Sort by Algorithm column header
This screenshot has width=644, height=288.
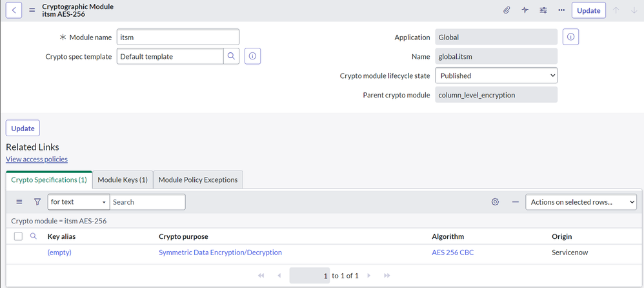tap(448, 236)
